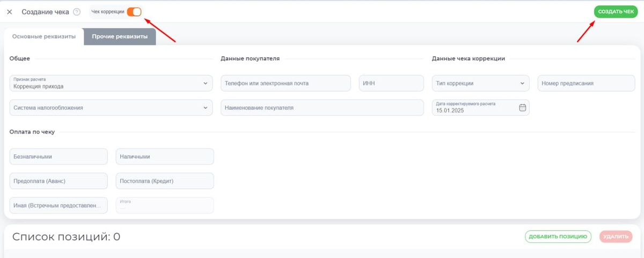
Task: Click the Номер предписания field
Action: [x=586, y=83]
